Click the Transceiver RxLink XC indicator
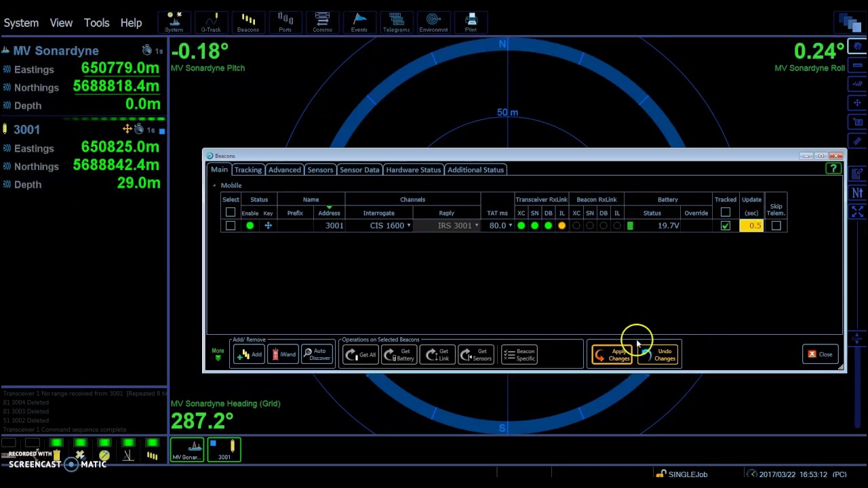This screenshot has width=868, height=488. 521,226
